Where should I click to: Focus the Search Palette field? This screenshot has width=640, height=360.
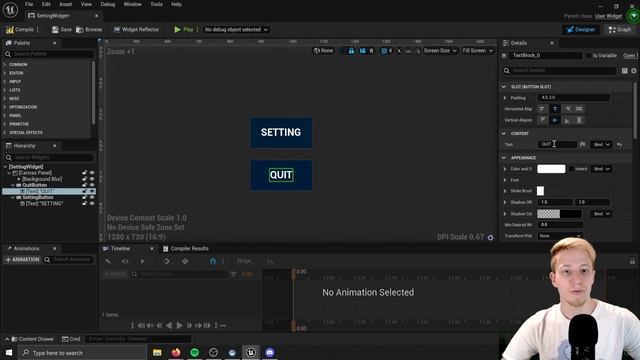[49, 54]
